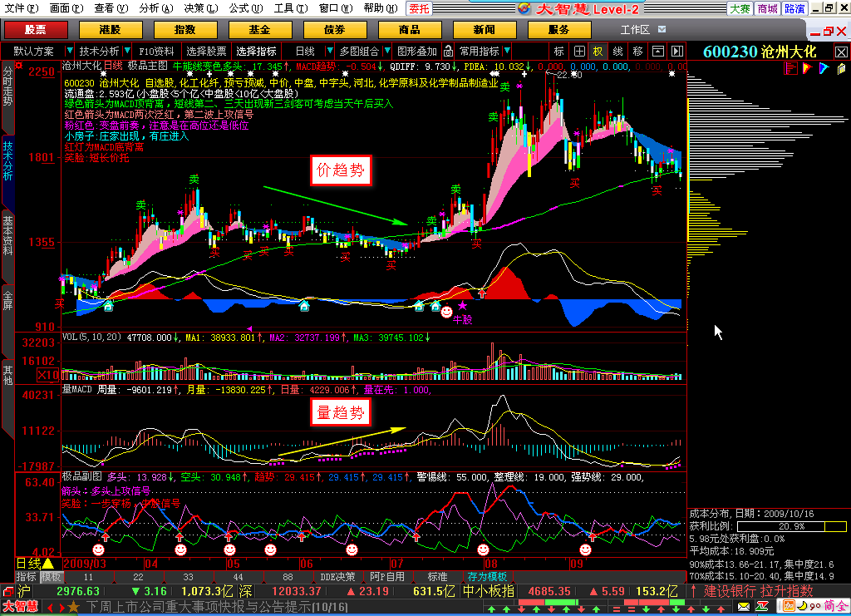Switch to the 港股 main tab
The height and width of the screenshot is (616, 851).
click(111, 29)
